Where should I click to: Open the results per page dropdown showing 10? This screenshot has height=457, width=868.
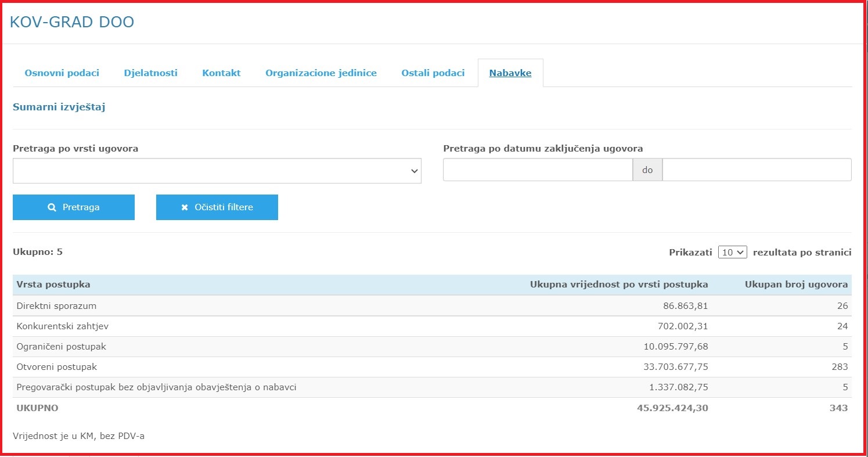click(x=732, y=253)
